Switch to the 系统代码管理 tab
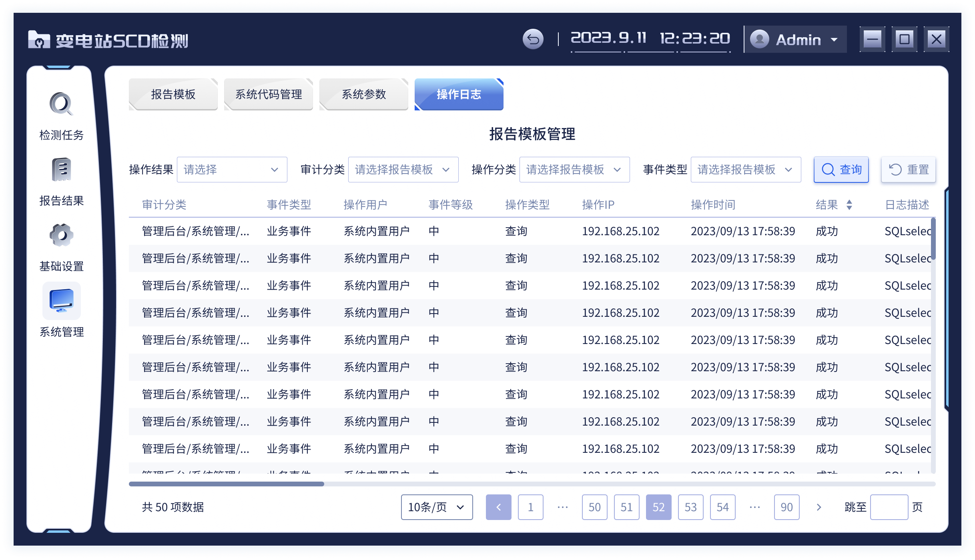The height and width of the screenshot is (560, 975). (x=269, y=94)
